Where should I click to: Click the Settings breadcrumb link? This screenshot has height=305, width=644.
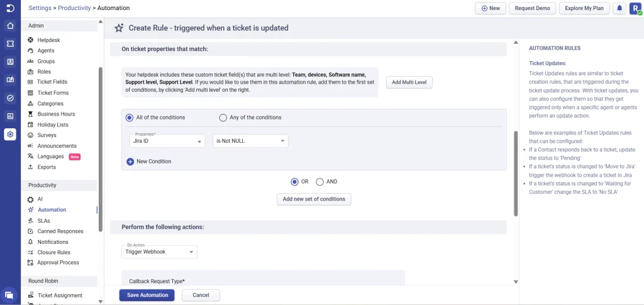(40, 8)
